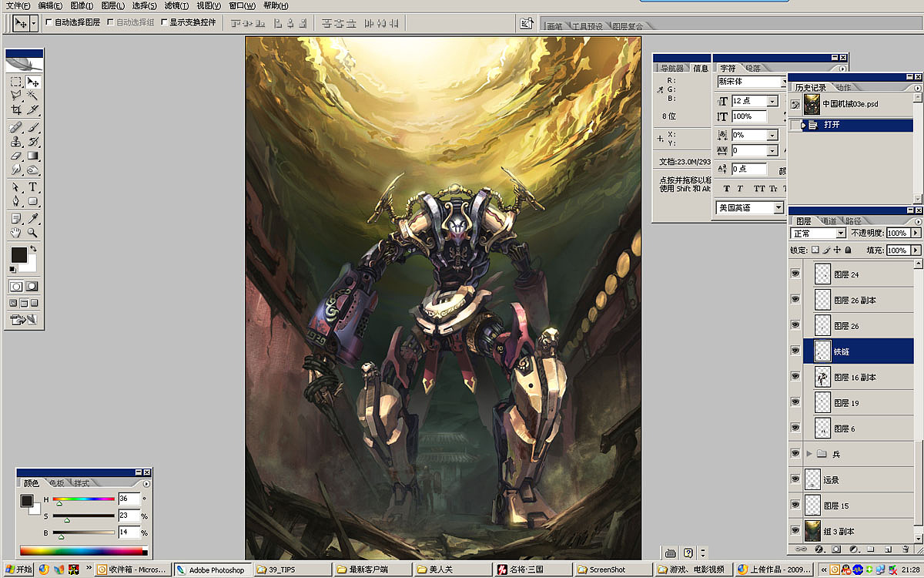924x578 pixels.
Task: Open 收件箱 - Micros... taskbar button
Action: pyautogui.click(x=132, y=570)
